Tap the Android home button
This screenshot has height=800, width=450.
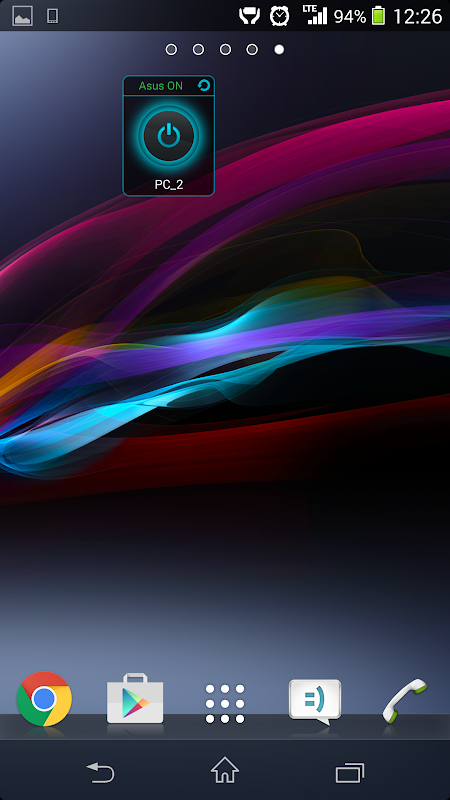click(225, 770)
